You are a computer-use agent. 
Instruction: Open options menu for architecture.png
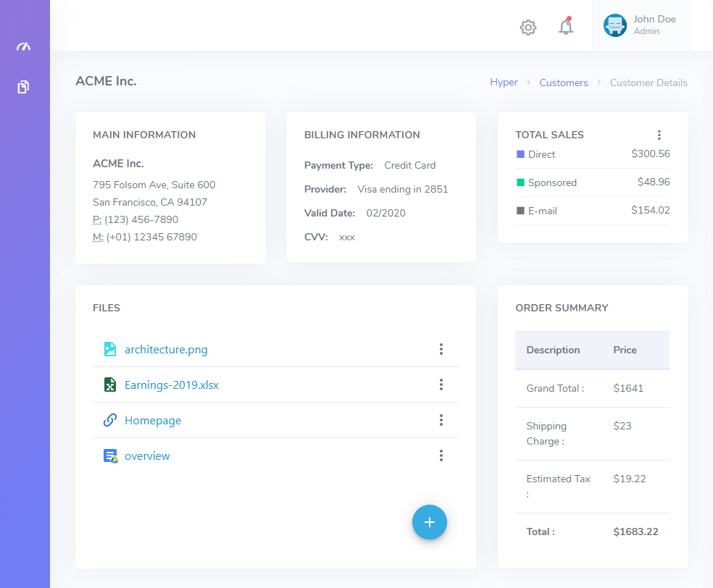point(441,349)
